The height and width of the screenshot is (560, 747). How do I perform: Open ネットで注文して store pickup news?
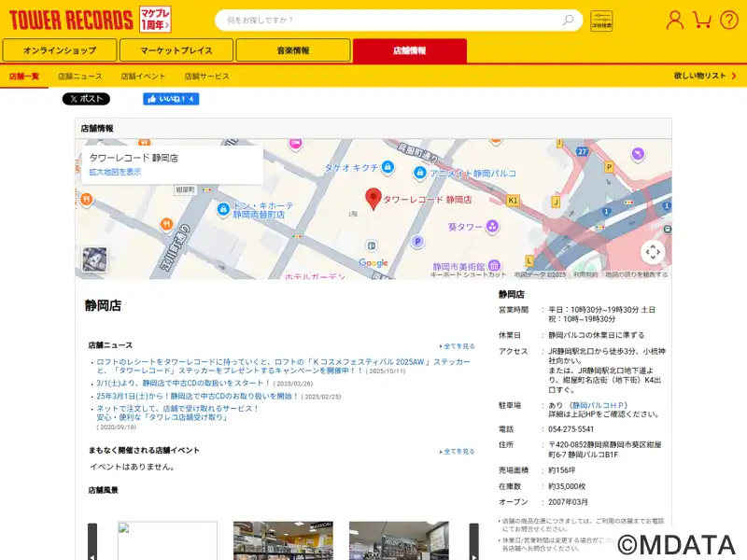177,413
